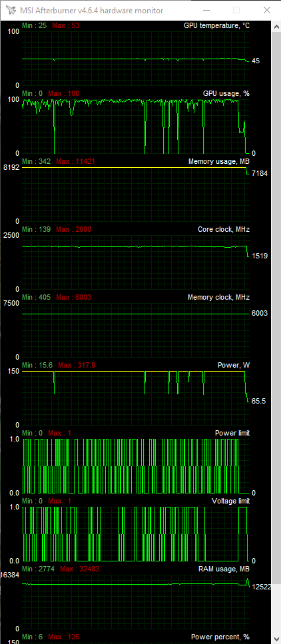Click inside the GPU usage graph
This screenshot has height=644, width=281.
136,126
